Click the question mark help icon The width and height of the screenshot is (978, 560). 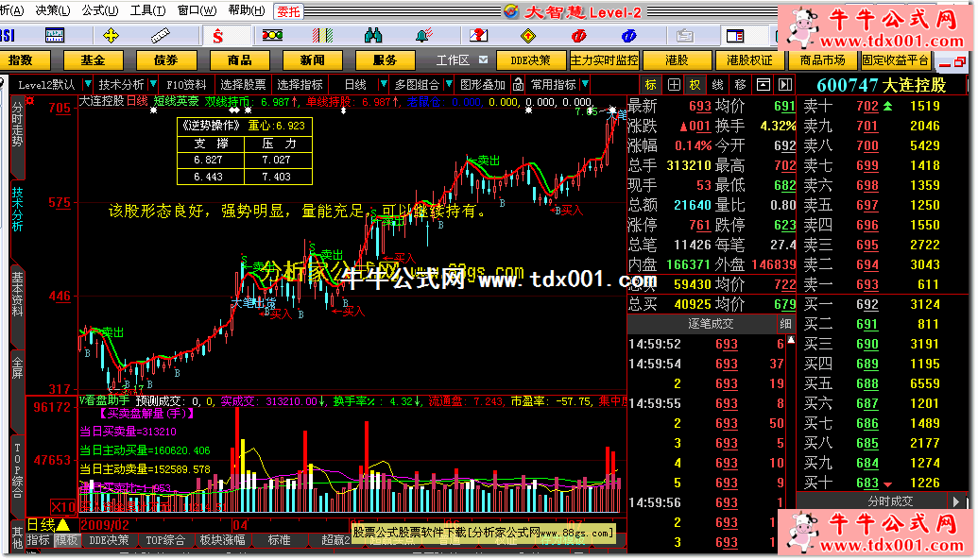pos(478,36)
